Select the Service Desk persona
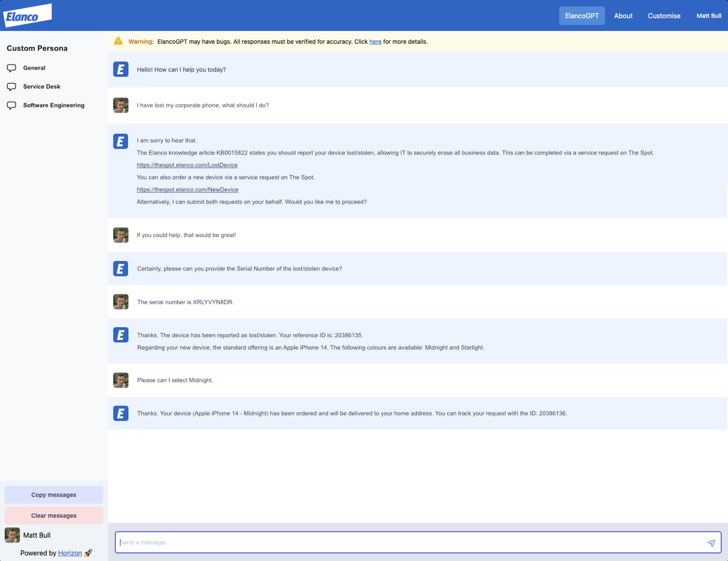Image resolution: width=728 pixels, height=561 pixels. [x=42, y=87]
